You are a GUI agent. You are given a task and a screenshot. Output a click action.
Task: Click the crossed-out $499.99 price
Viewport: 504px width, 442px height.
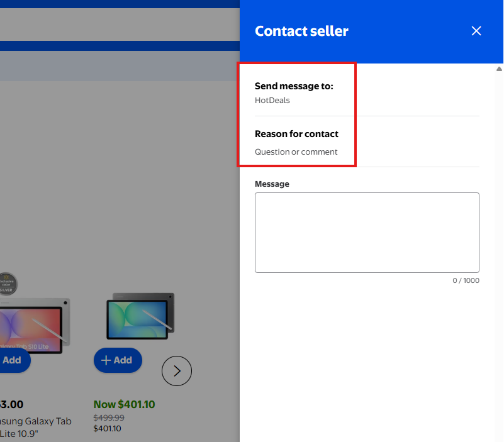109,417
